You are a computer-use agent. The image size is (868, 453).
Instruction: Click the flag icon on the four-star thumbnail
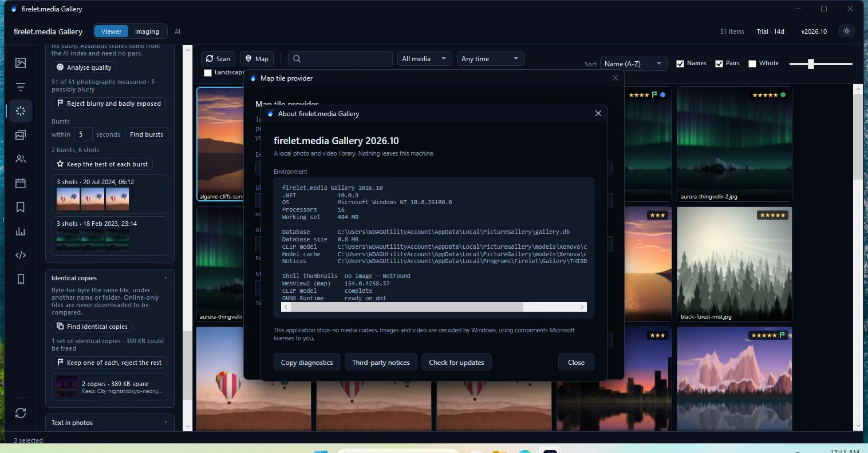pyautogui.click(x=654, y=95)
